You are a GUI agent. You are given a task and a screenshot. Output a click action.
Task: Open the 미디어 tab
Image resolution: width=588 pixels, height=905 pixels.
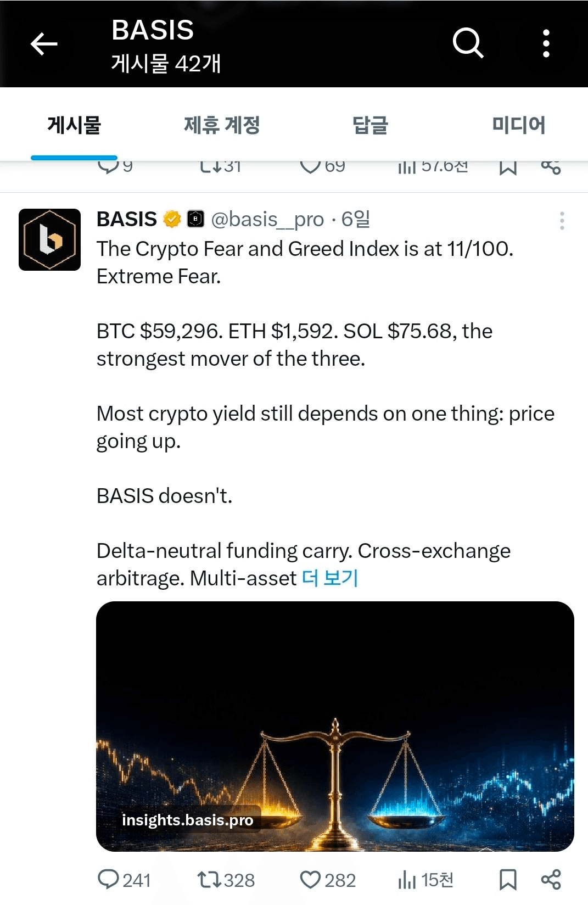click(x=518, y=125)
